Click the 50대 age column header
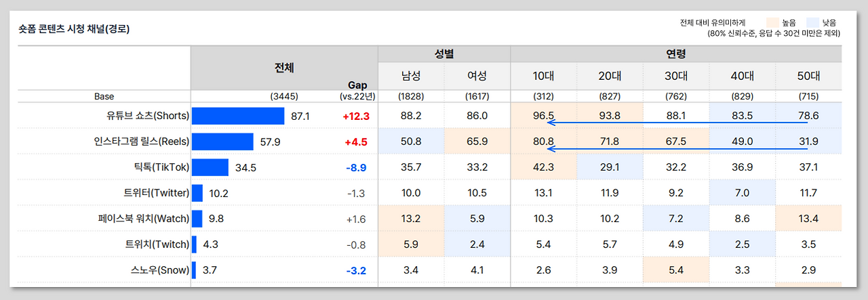Image resolution: width=868 pixels, height=300 pixels. (808, 76)
